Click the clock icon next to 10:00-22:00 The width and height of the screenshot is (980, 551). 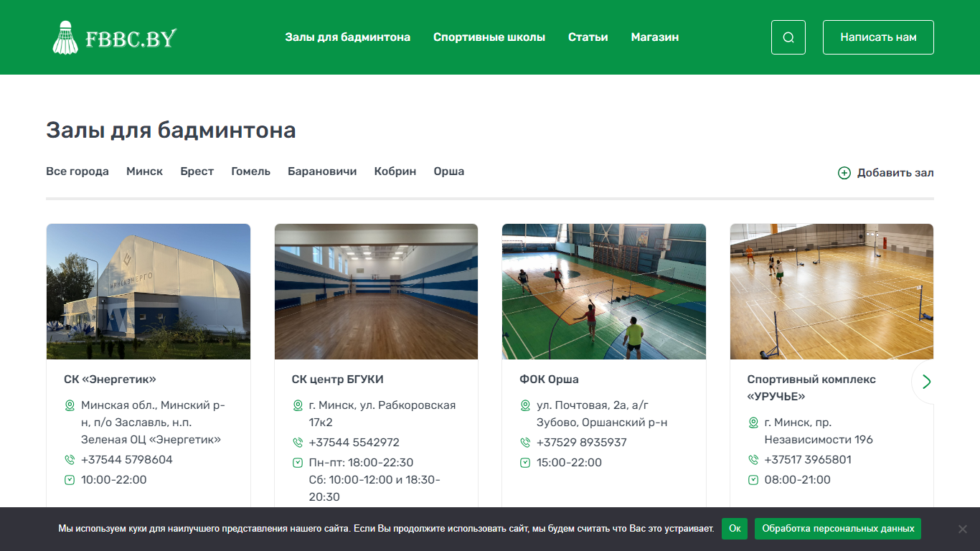click(70, 480)
